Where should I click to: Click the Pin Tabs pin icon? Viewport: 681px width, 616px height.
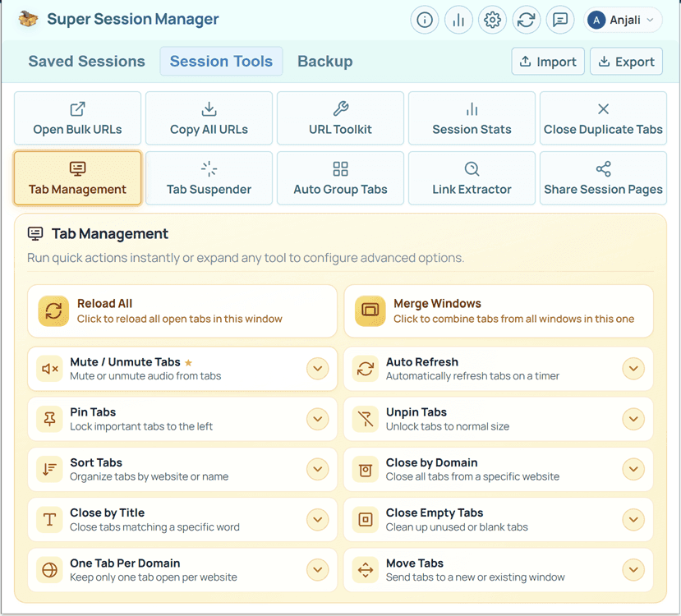tap(50, 419)
